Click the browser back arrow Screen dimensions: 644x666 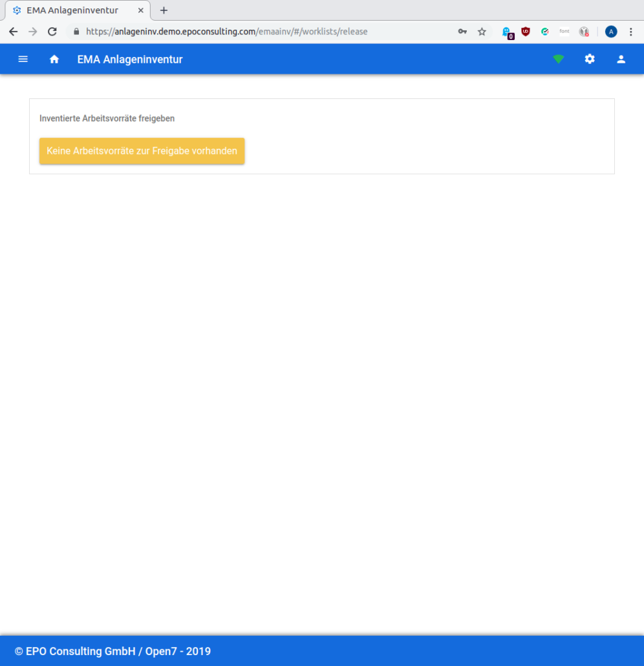(13, 32)
